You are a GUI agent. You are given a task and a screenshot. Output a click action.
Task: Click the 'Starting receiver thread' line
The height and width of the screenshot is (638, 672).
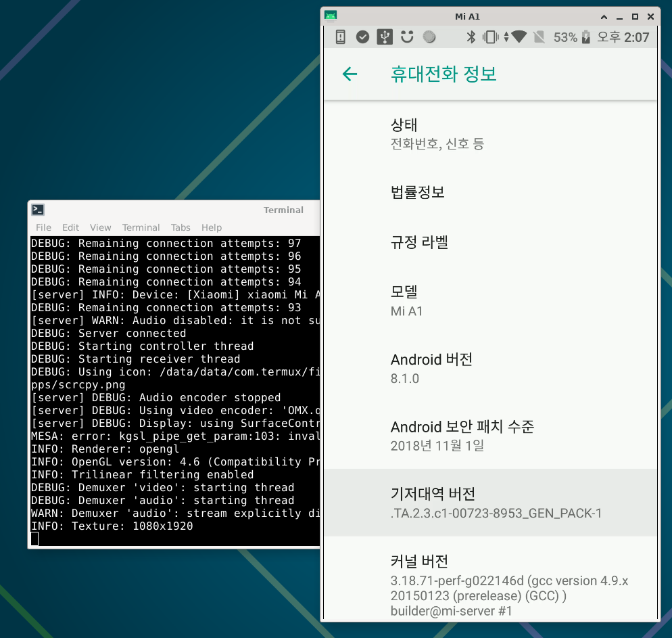point(135,359)
